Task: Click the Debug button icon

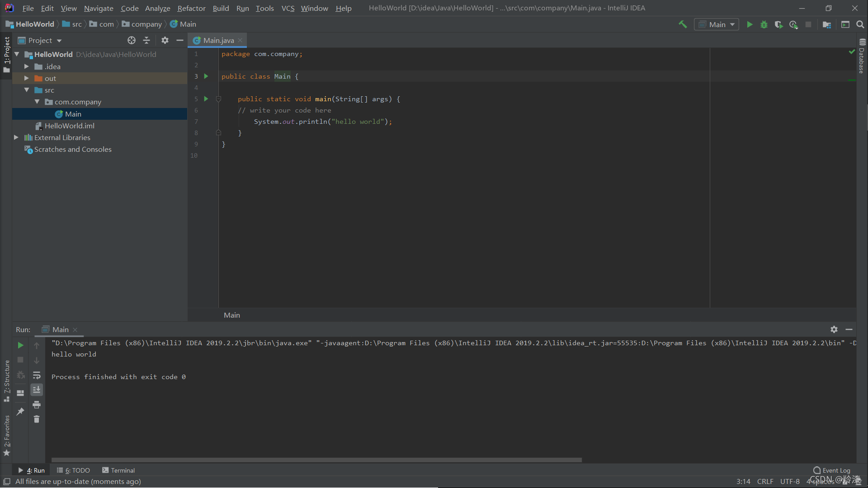Action: [764, 24]
